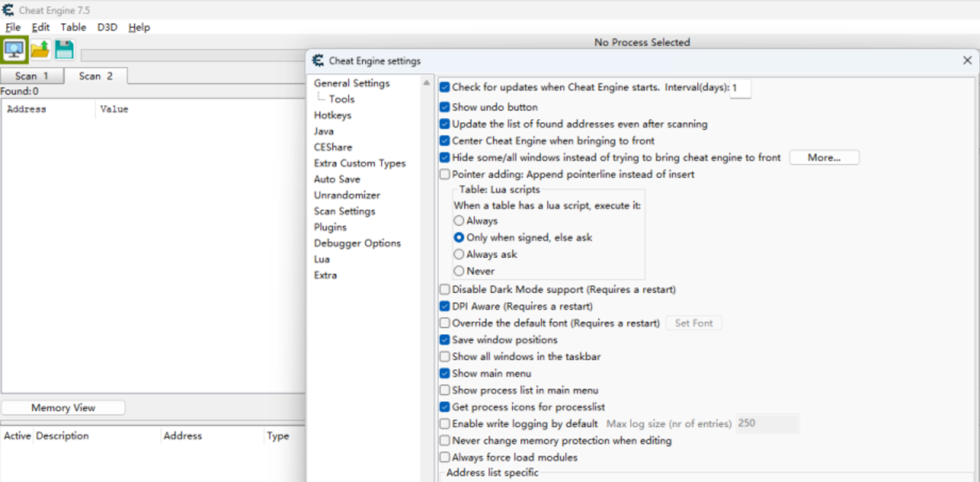Image resolution: width=980 pixels, height=482 pixels.
Task: Select General Settings in settings tree
Action: pos(351,83)
